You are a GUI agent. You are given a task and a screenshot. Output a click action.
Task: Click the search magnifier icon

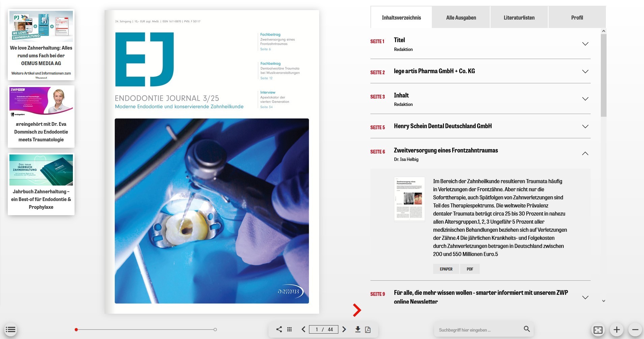pyautogui.click(x=527, y=329)
